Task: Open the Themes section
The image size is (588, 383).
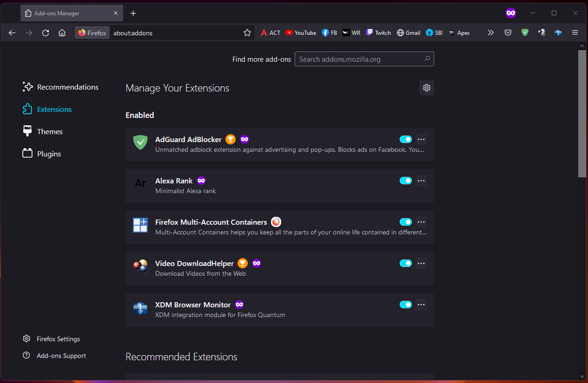Action: point(42,131)
